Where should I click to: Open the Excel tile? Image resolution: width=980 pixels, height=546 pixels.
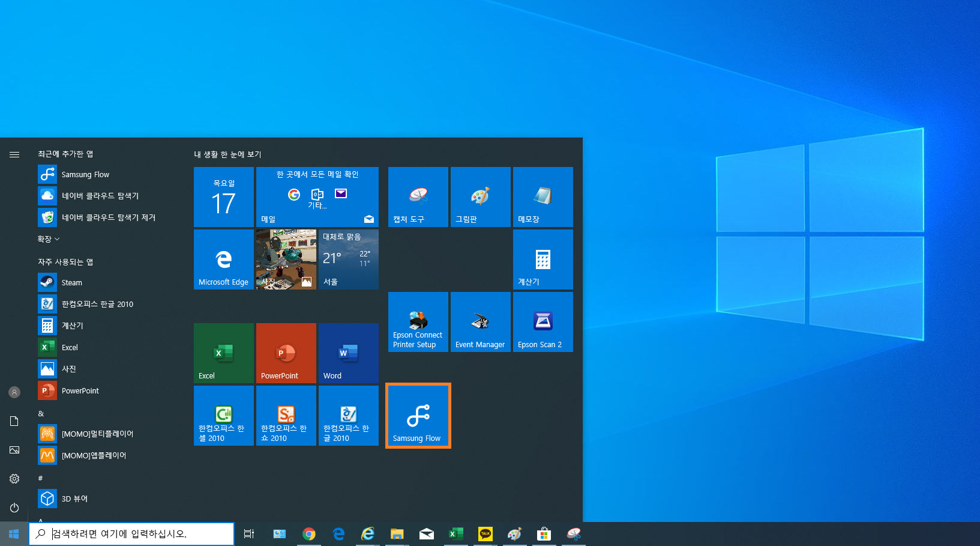point(224,353)
